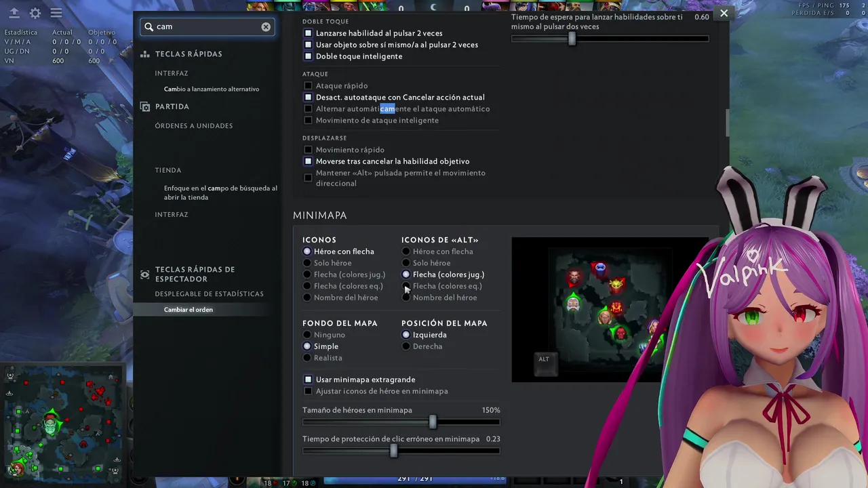Close the settings panel with X
This screenshot has width=868, height=488.
pyautogui.click(x=724, y=13)
